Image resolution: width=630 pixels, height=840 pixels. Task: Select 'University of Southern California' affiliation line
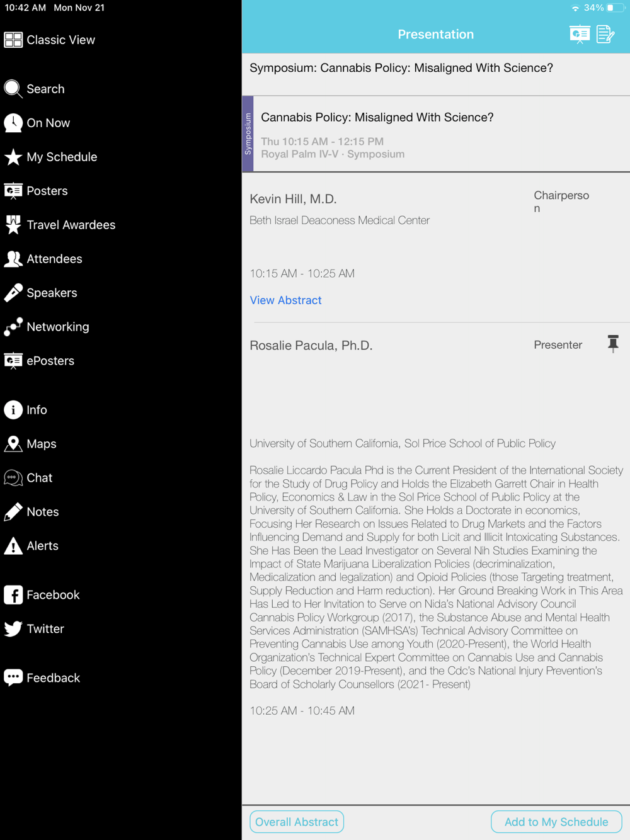(x=403, y=443)
